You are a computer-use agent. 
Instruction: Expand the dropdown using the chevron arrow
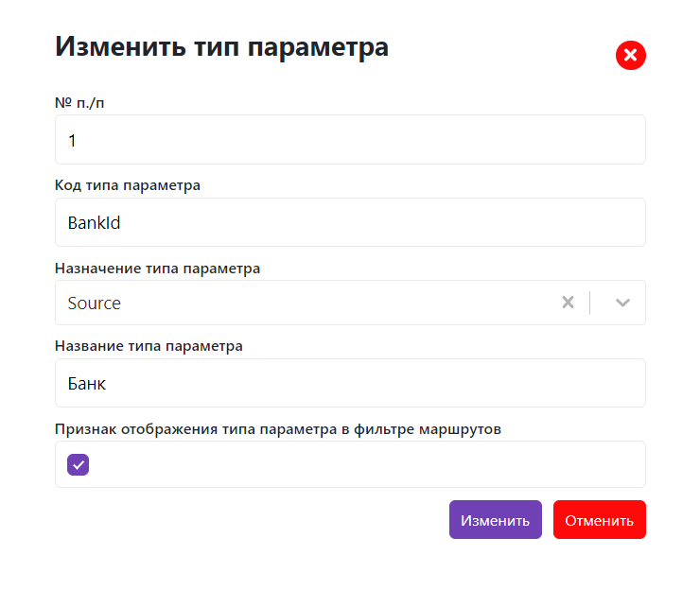pyautogui.click(x=622, y=303)
